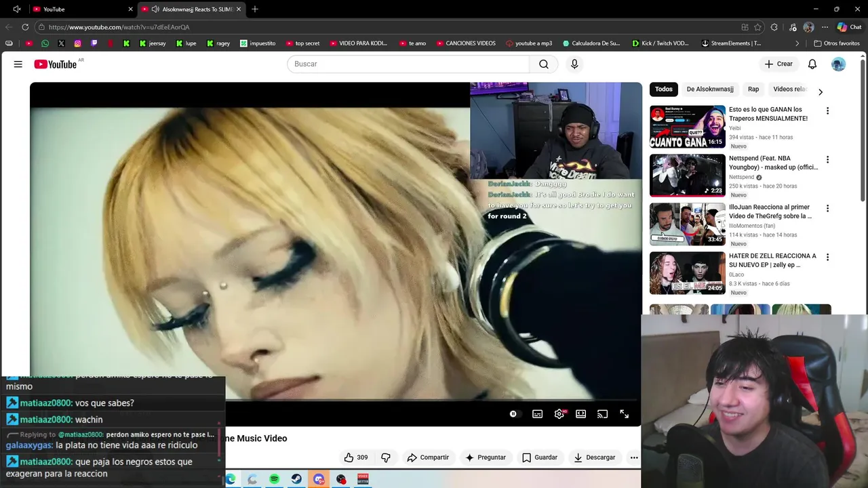Open the Twitch bookmark icon

click(94, 43)
